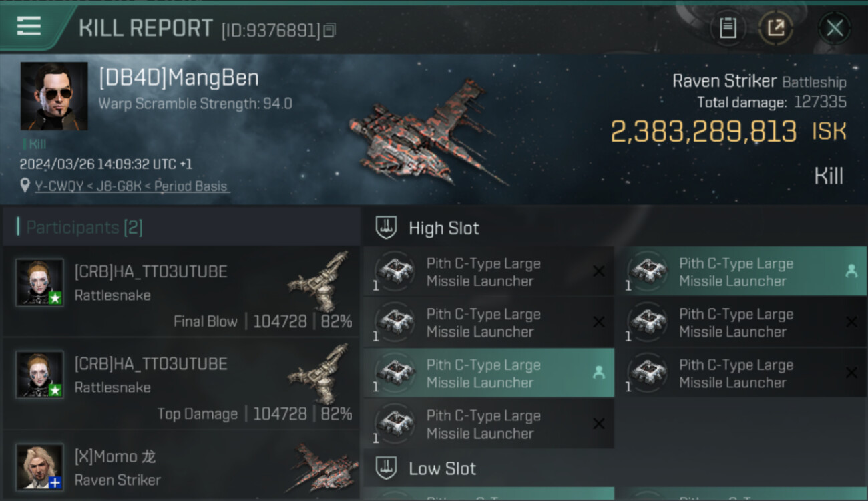
Task: Click the person icon on highlighted left-column launcher
Action: click(x=599, y=373)
